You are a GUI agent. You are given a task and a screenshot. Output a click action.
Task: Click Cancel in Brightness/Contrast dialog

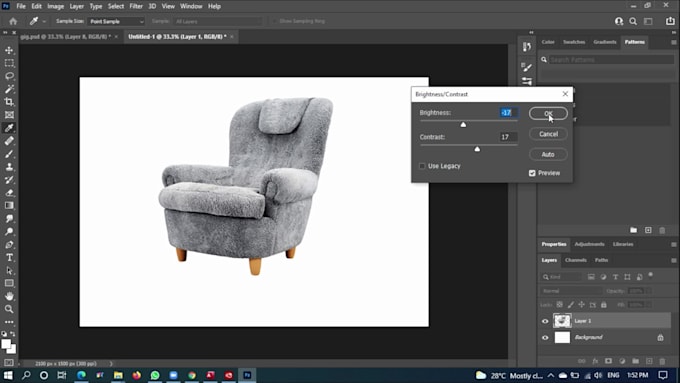(x=548, y=134)
